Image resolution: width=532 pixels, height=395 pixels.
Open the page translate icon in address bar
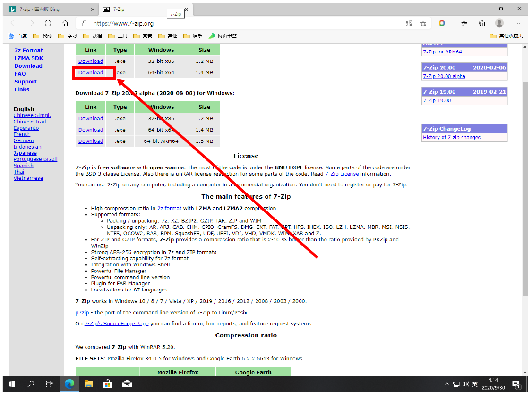[x=409, y=23]
